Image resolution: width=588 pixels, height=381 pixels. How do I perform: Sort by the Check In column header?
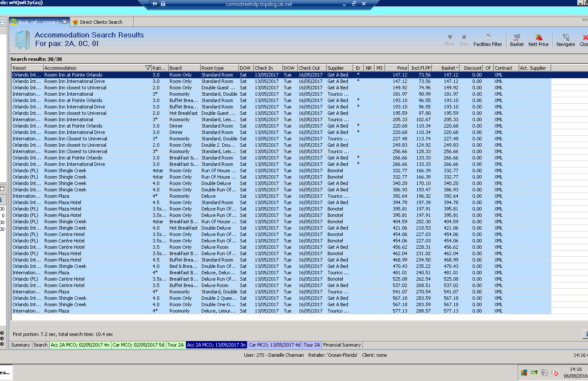[x=268, y=68]
